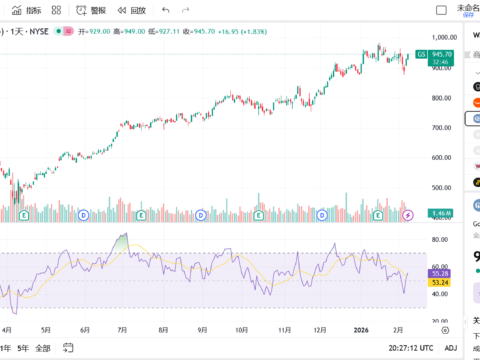Open the dividend D marker near June
The image size is (480, 360).
[x=83, y=216]
